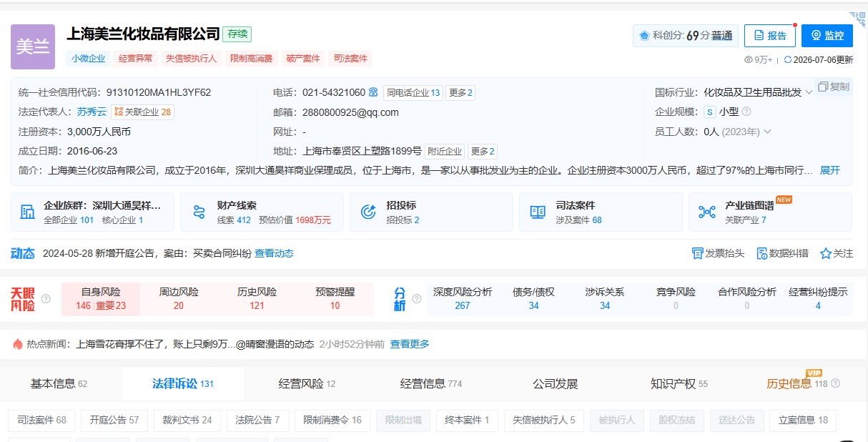Click help icon next to 小型
The height and width of the screenshot is (442, 868).
click(746, 112)
